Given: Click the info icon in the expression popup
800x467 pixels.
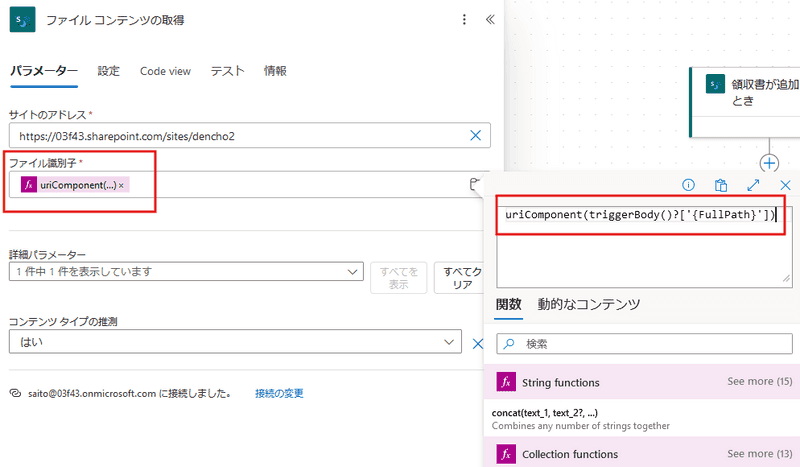Looking at the screenshot, I should click(x=688, y=185).
